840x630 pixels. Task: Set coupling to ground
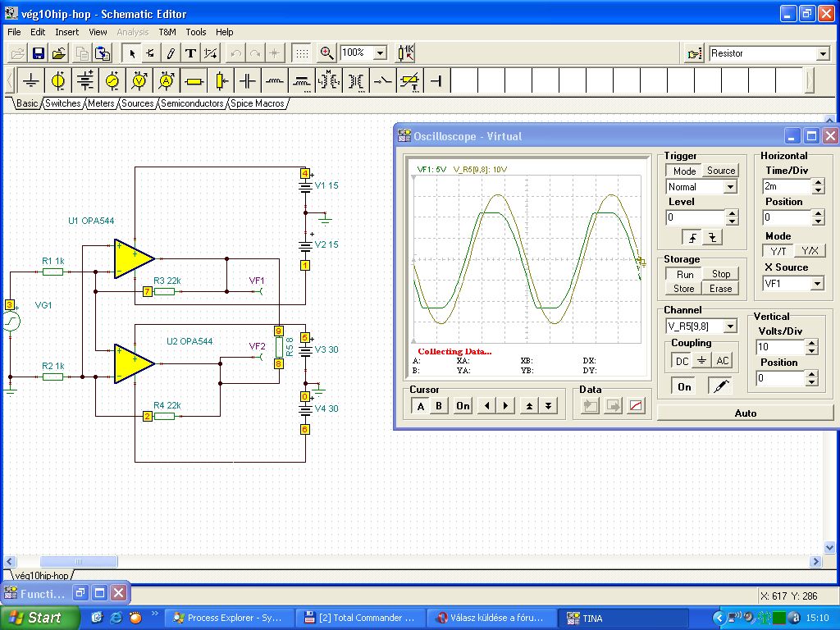702,361
